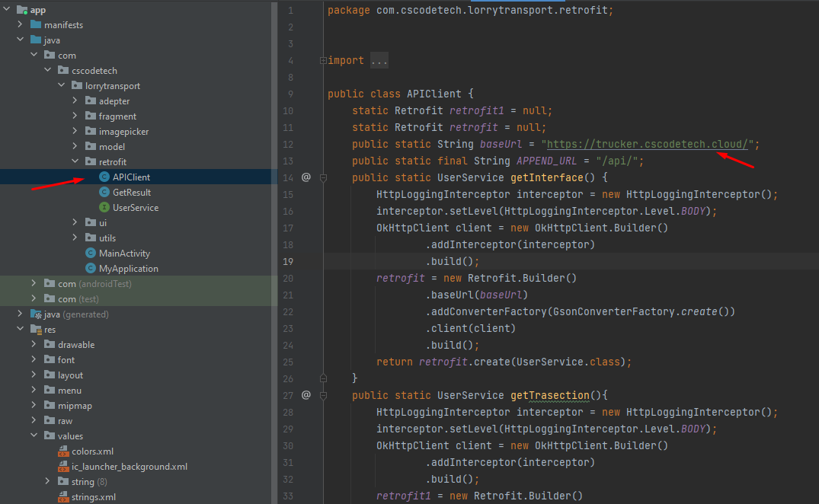Click gutter marker beside getTrasection method
The height and width of the screenshot is (504, 819).
point(306,395)
